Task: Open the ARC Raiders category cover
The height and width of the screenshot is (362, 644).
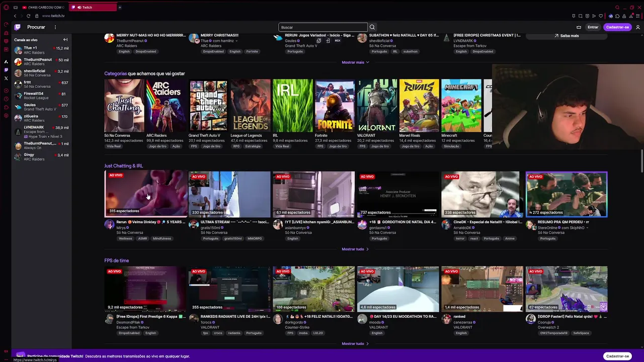Action: click(x=166, y=106)
